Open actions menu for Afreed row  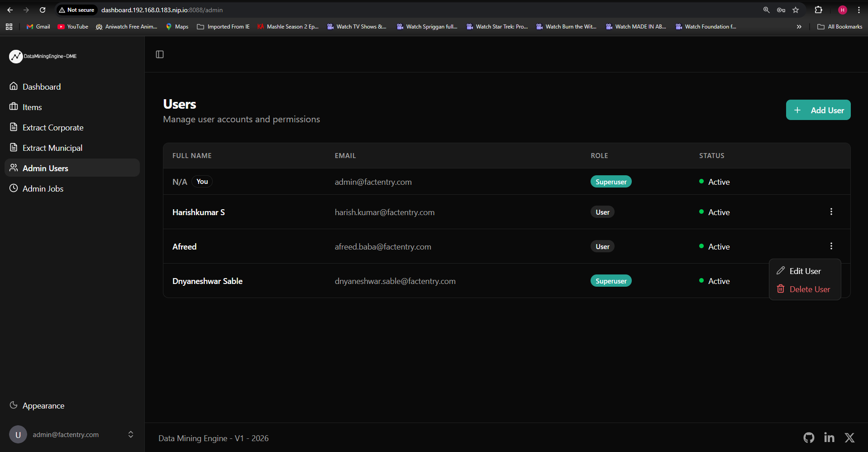(831, 246)
